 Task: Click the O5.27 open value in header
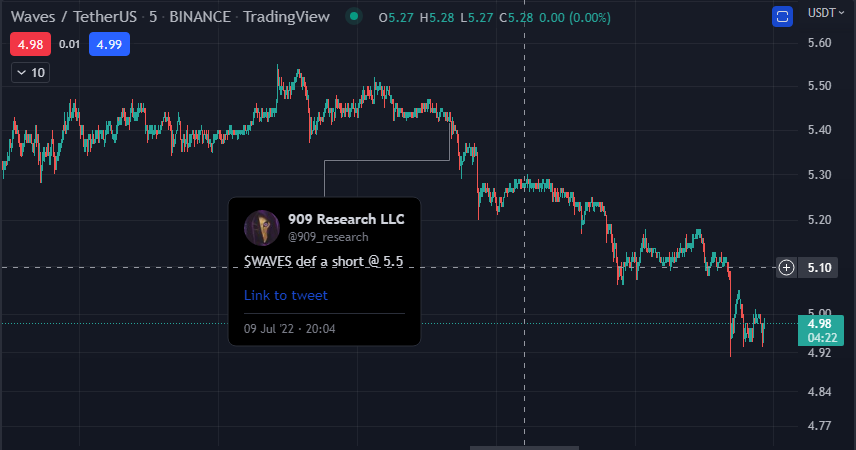(396, 17)
